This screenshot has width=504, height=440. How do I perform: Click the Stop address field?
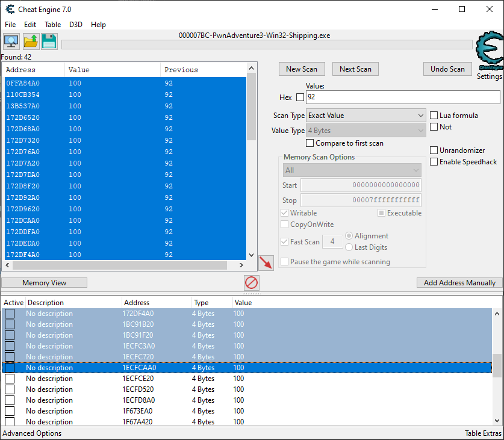click(361, 200)
